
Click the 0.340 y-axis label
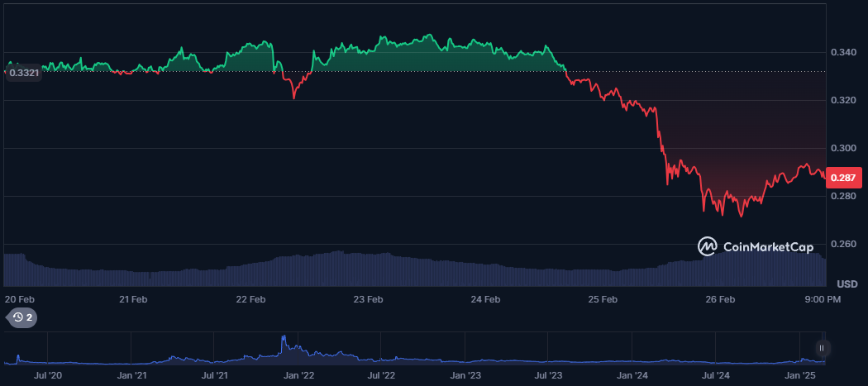point(846,53)
